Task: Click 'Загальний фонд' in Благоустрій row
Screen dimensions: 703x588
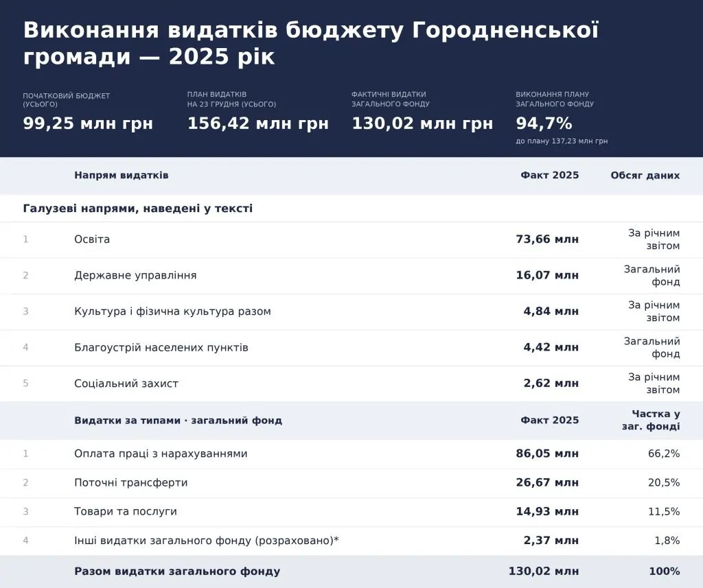Action: [x=652, y=347]
